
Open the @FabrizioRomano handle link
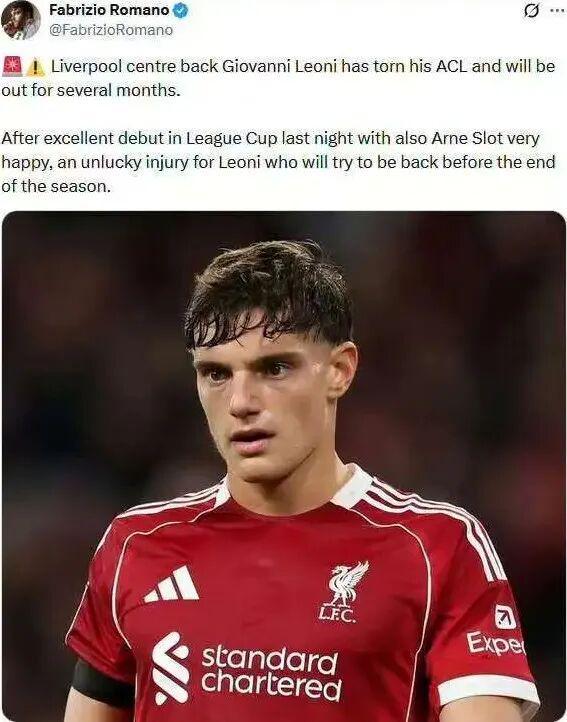coord(111,30)
